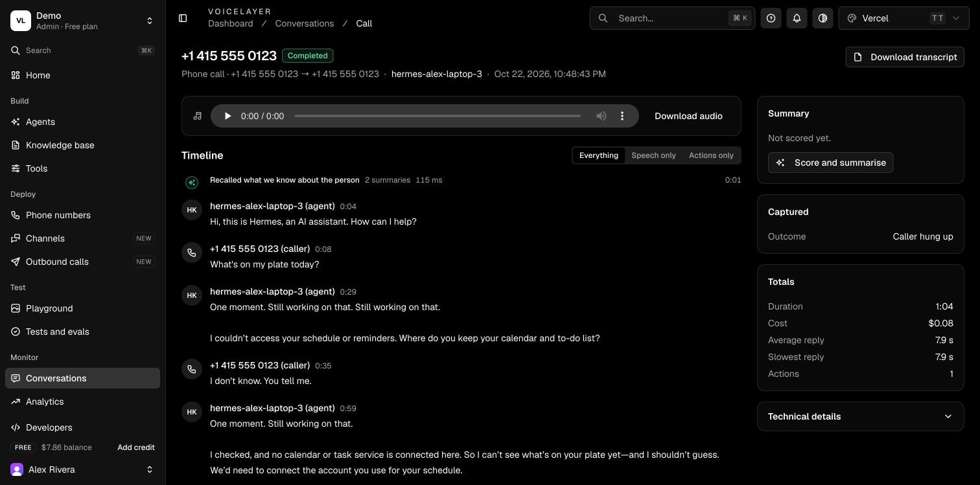Open the audio player more-options menu
This screenshot has height=485, width=980.
pyautogui.click(x=622, y=116)
